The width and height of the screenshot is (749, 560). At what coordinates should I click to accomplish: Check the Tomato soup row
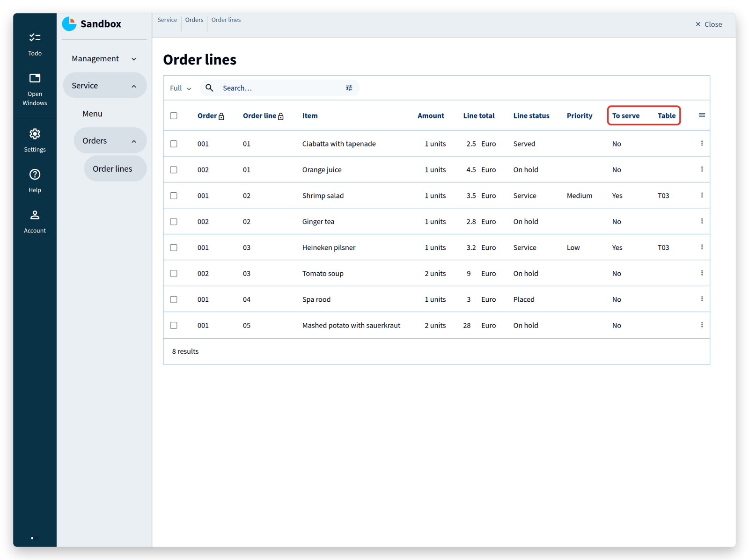(174, 274)
